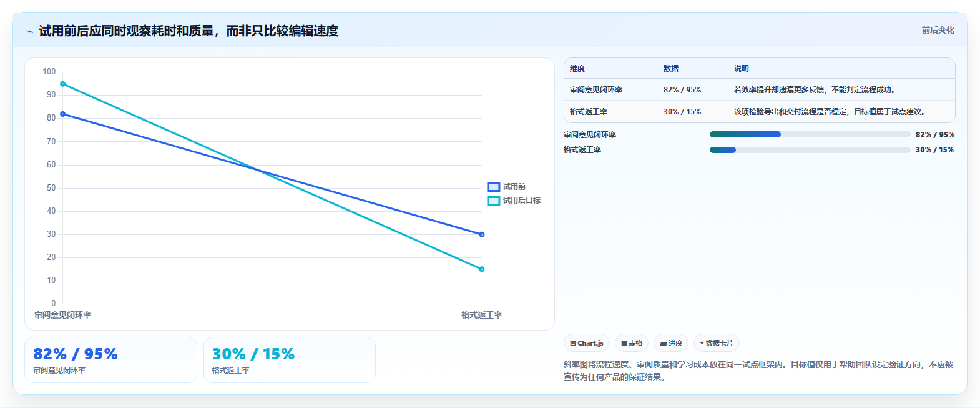Select the 试用前 data point at 30
Image resolution: width=980 pixels, height=408 pixels.
[482, 234]
